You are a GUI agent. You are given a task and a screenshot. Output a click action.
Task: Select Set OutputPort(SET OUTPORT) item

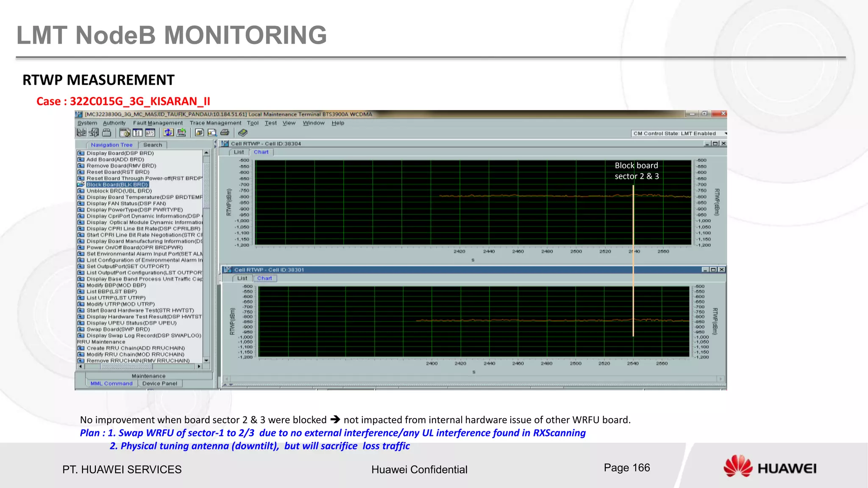pyautogui.click(x=128, y=266)
